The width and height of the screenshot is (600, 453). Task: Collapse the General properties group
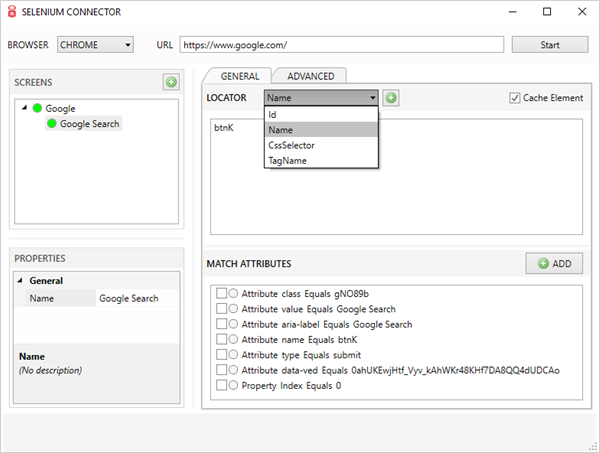coord(20,280)
